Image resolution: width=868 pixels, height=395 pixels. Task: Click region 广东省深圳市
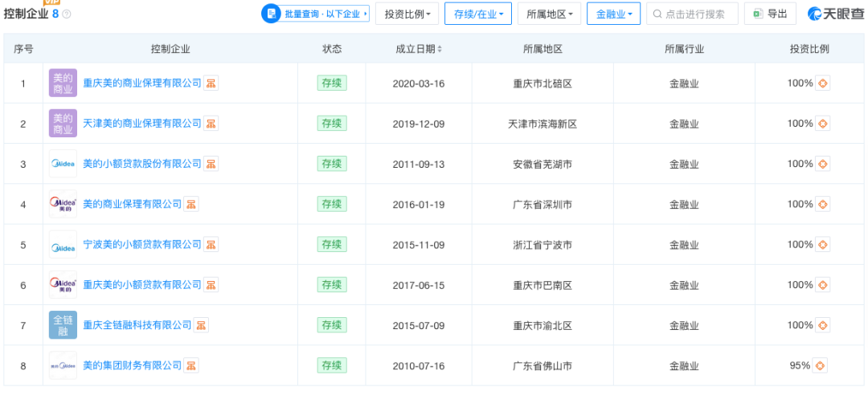542,205
